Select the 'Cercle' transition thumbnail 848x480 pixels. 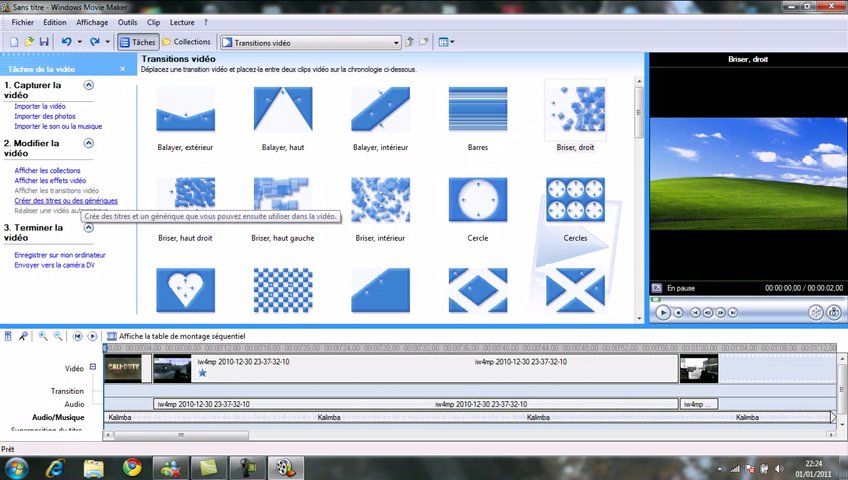(477, 199)
